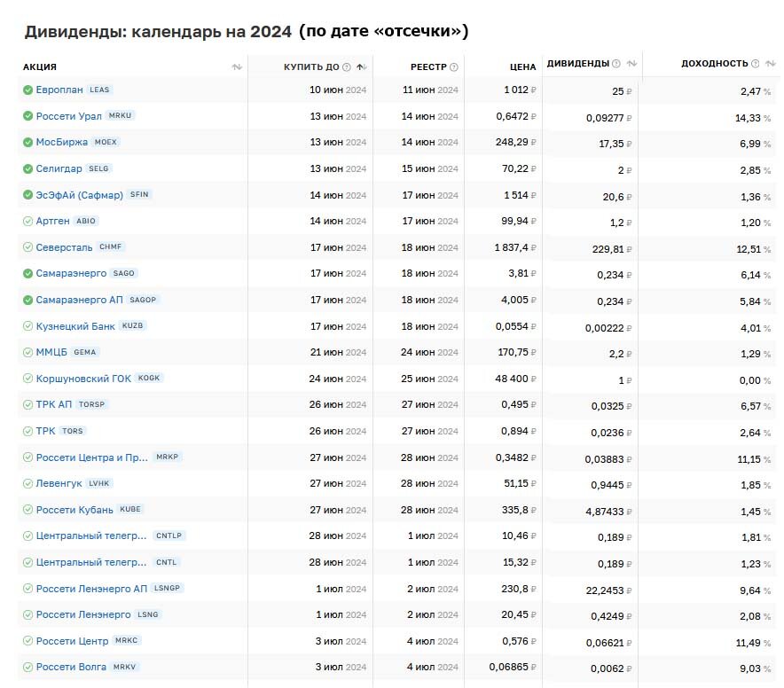Select the 48 400 ₽ price of Коршуновский ГОК
Viewport: 784px width, 688px height.
click(515, 379)
